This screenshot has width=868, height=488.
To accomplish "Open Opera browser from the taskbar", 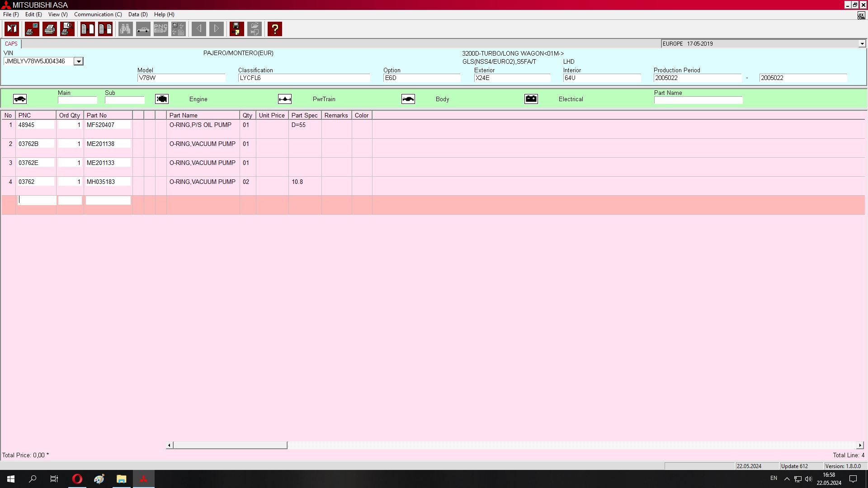I will pos(77,479).
